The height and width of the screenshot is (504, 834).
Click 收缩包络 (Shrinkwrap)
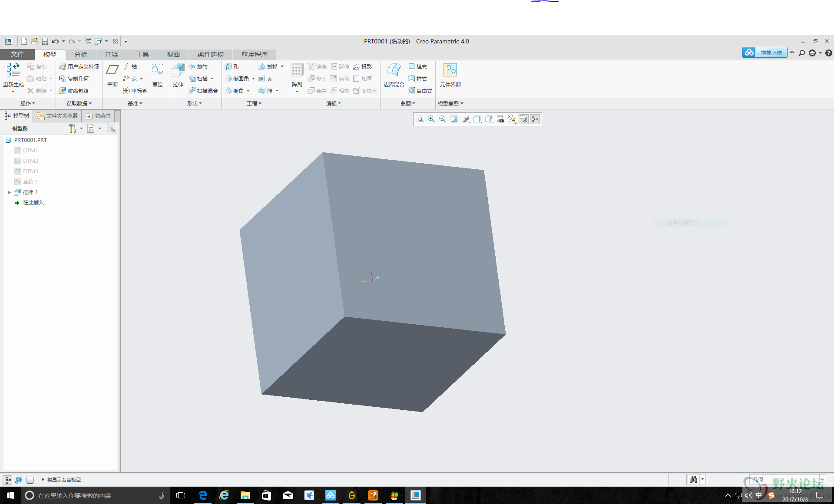[x=74, y=91]
